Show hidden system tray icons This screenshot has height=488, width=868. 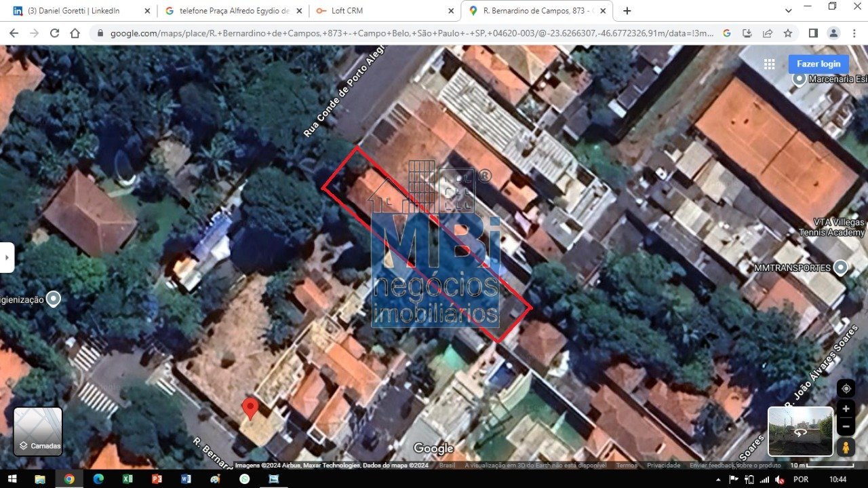[718, 479]
